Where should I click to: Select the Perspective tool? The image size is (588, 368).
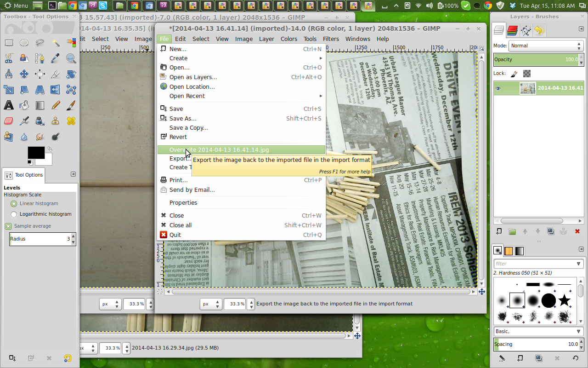tap(40, 90)
